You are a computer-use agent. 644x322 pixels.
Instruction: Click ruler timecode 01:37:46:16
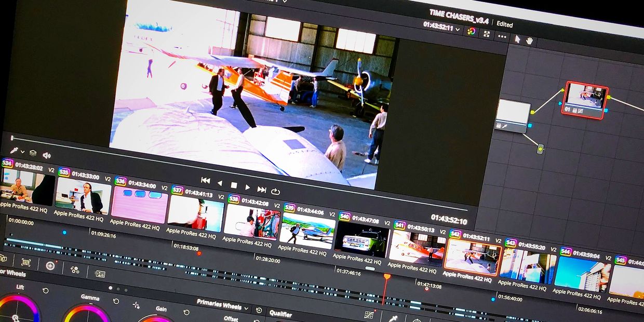tap(348, 272)
